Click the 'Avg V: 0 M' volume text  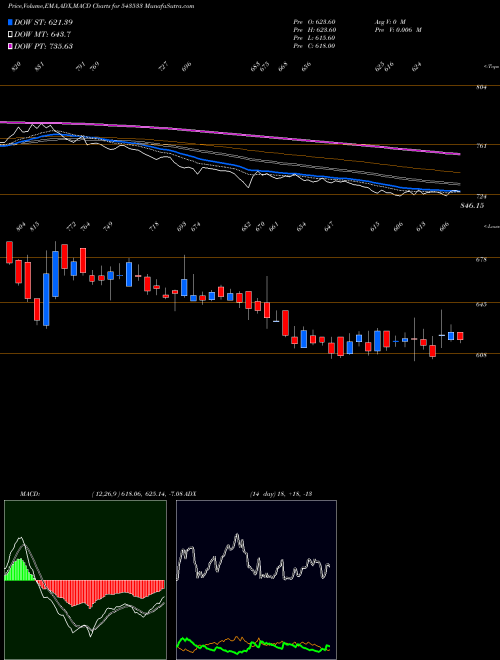point(389,22)
